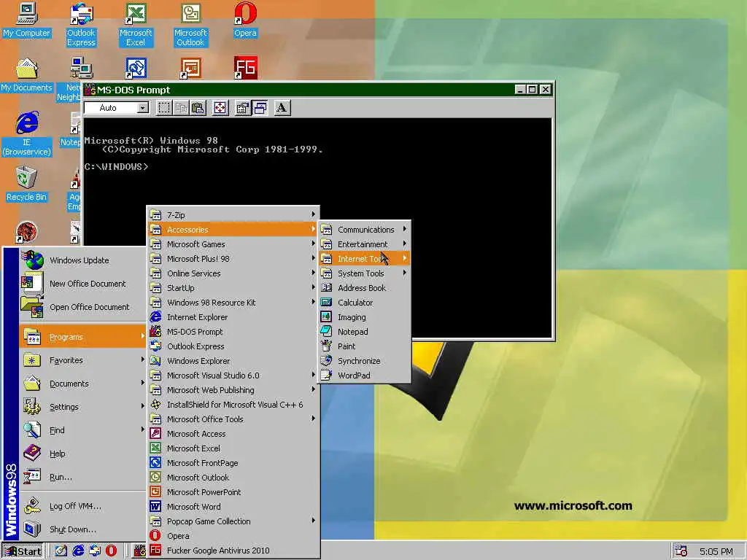747x560 pixels.
Task: Select Microsoft Excel desktop shortcut
Action: [136, 25]
